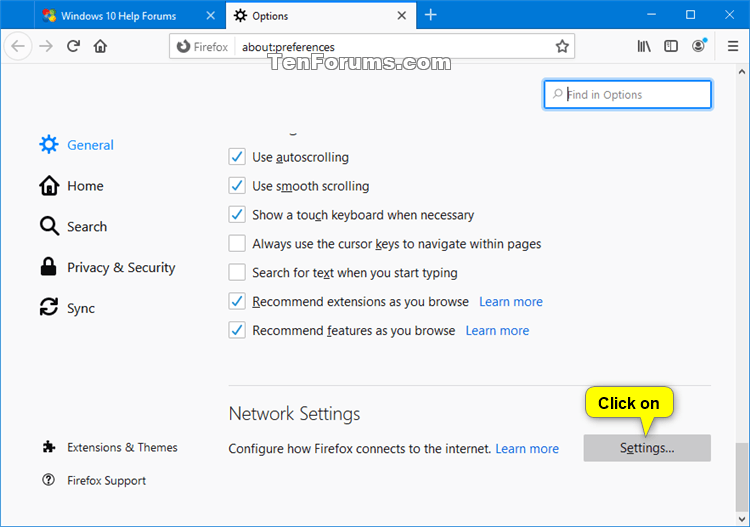The height and width of the screenshot is (527, 750).
Task: Enable Always use the cursor keys checkbox
Action: tap(237, 243)
